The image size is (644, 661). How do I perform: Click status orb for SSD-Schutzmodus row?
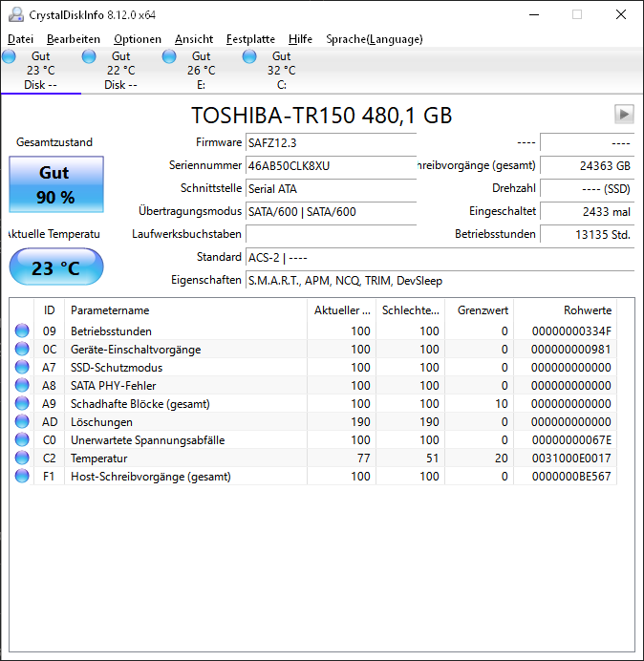point(22,367)
